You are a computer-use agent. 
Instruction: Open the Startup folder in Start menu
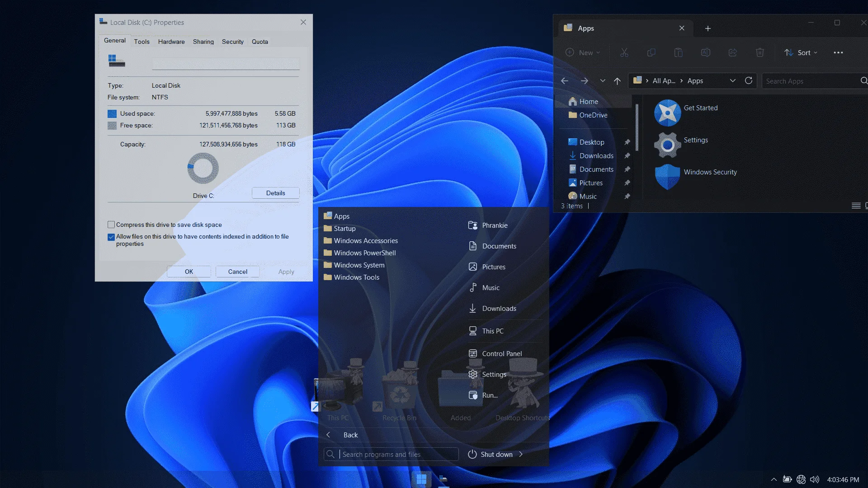pos(340,229)
